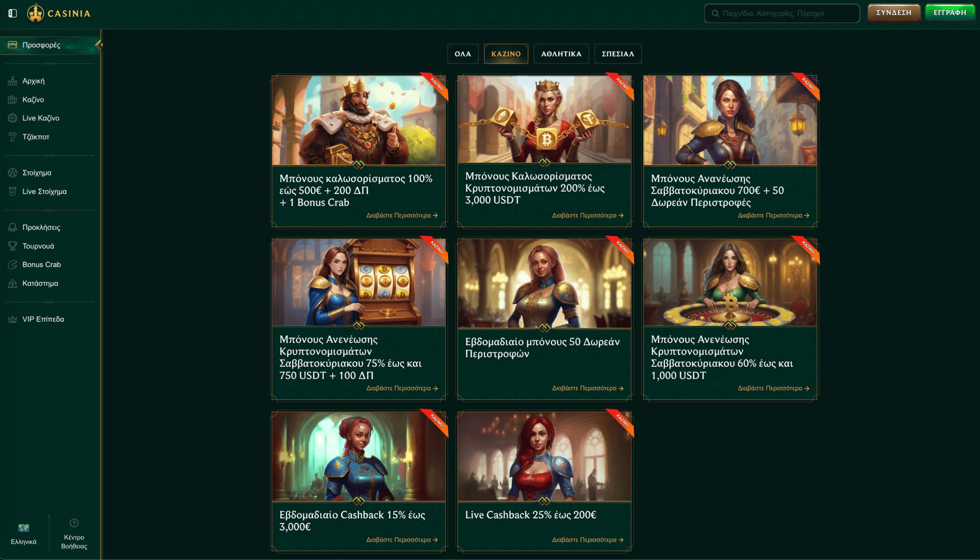Select the ΟΛΑ filter tab
The width and height of the screenshot is (980, 560).
click(463, 54)
